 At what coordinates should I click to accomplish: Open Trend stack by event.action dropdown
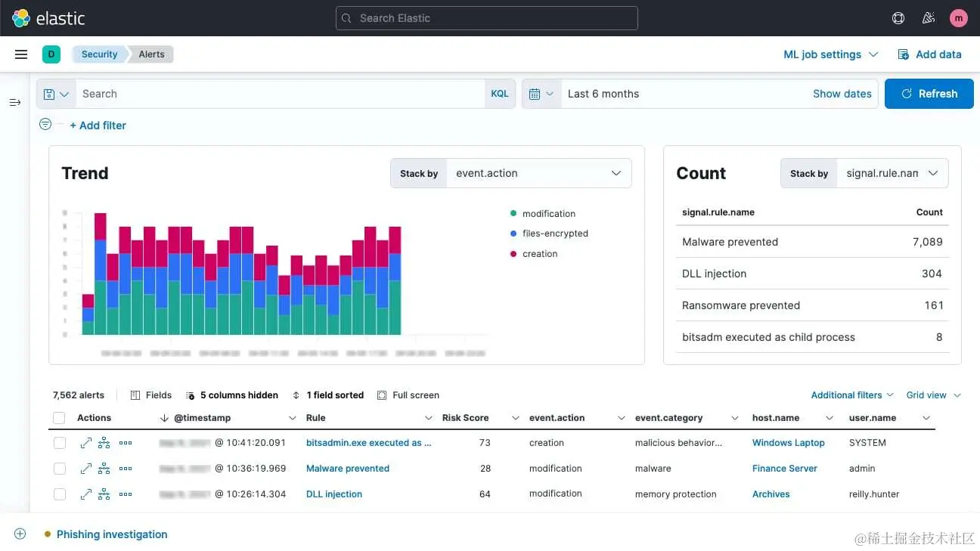tap(539, 173)
